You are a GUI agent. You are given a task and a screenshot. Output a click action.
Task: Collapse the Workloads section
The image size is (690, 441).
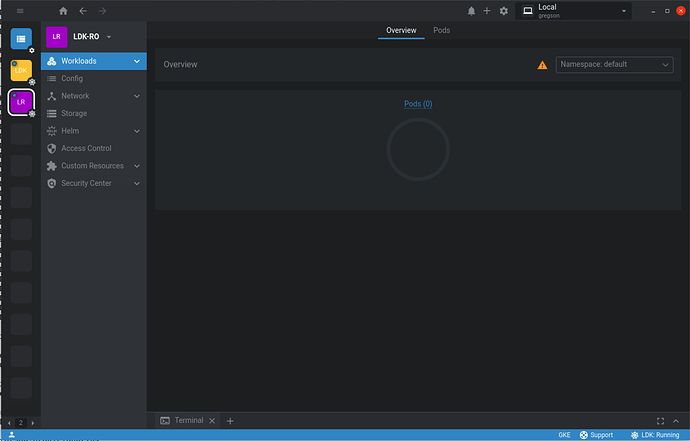click(x=136, y=61)
